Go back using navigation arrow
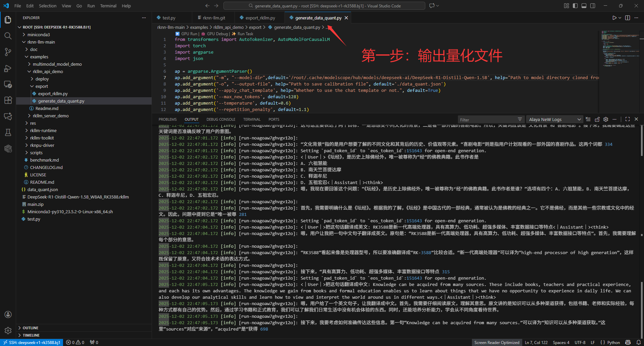This screenshot has height=346, width=644. pos(207,6)
